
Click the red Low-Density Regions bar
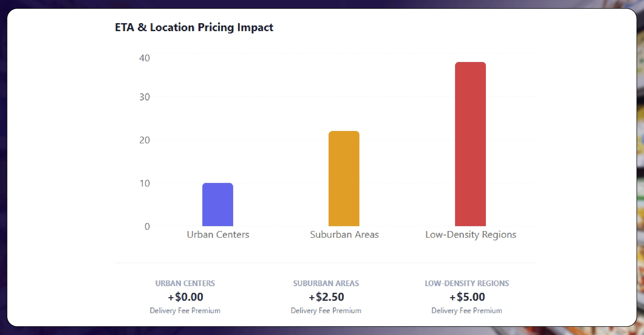click(x=470, y=144)
